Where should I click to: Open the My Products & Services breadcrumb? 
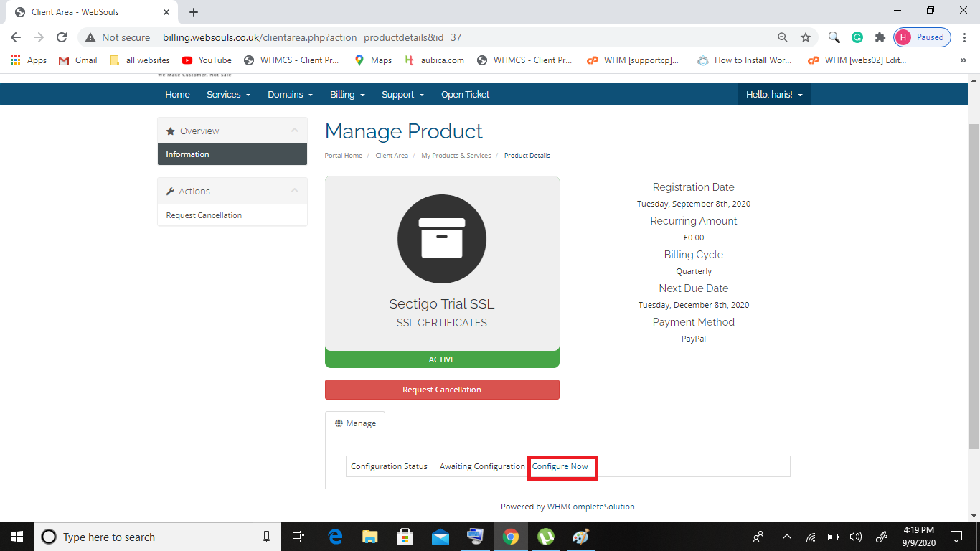pyautogui.click(x=456, y=156)
